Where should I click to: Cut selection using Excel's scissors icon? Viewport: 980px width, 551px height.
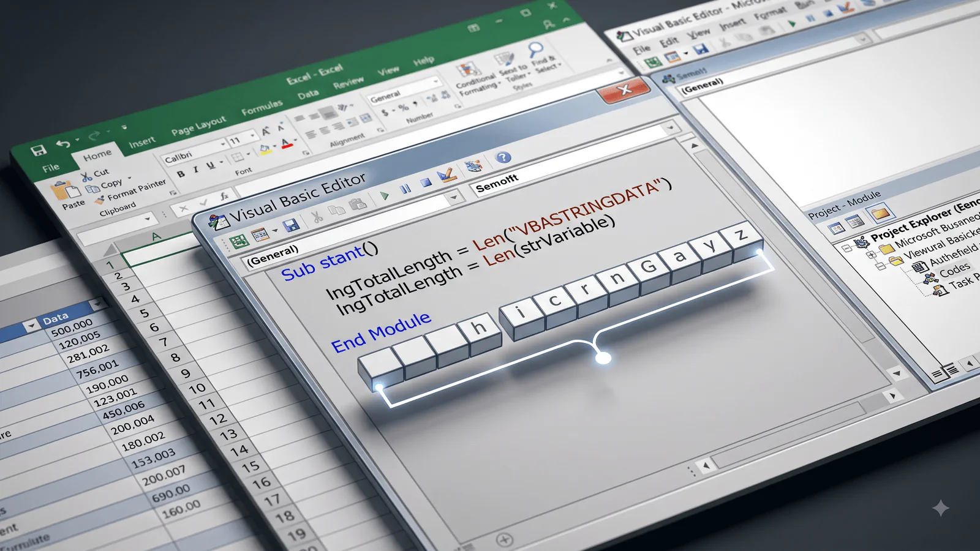(x=86, y=177)
